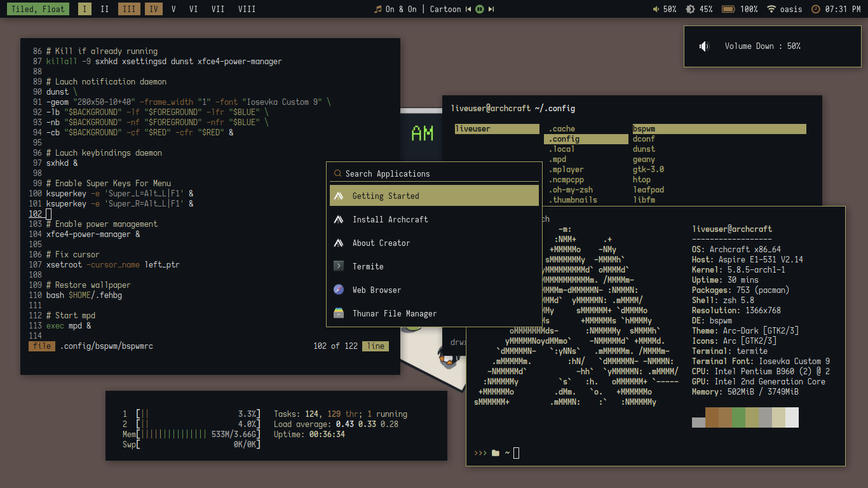868x488 pixels.
Task: Switch to workspace VIII
Action: (x=247, y=10)
